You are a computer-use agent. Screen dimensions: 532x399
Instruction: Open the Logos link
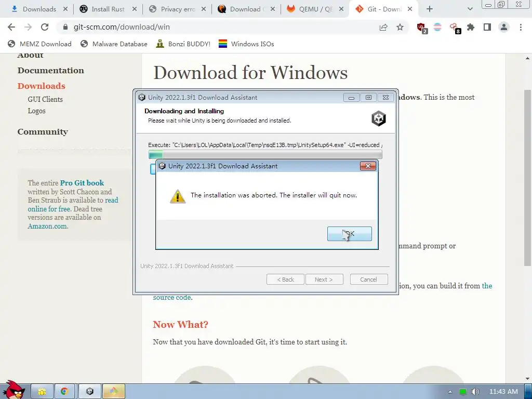tap(37, 111)
